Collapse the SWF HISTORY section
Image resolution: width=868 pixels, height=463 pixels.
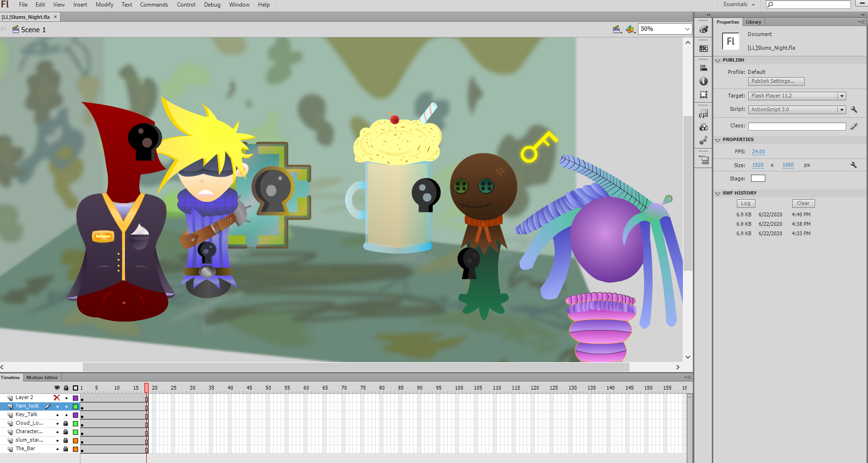pos(717,193)
